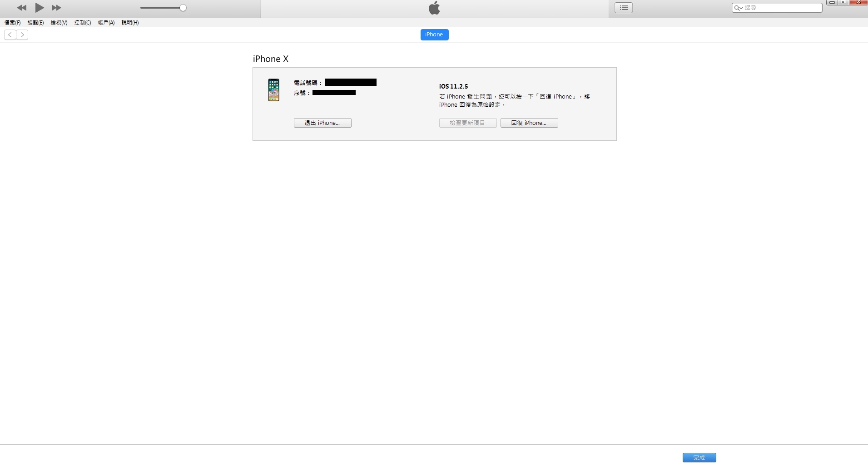This screenshot has height=466, width=868.
Task: Adjust the volume slider knob
Action: tap(183, 8)
